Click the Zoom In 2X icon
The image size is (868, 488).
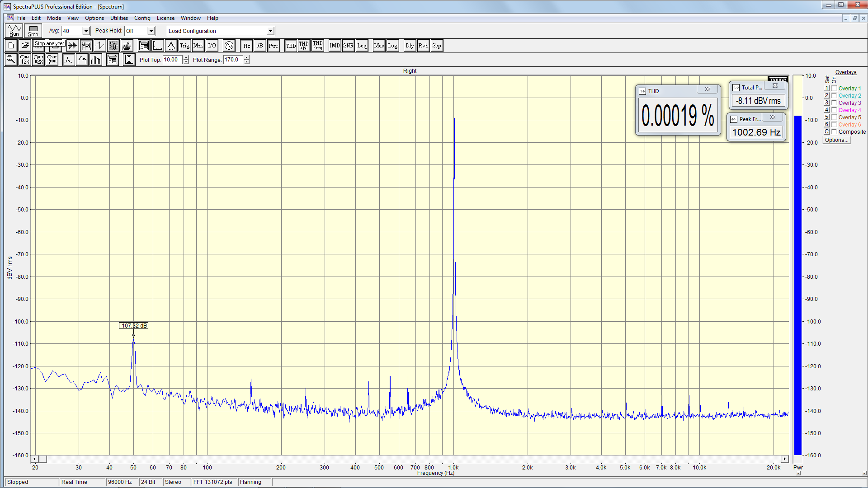[x=25, y=60]
